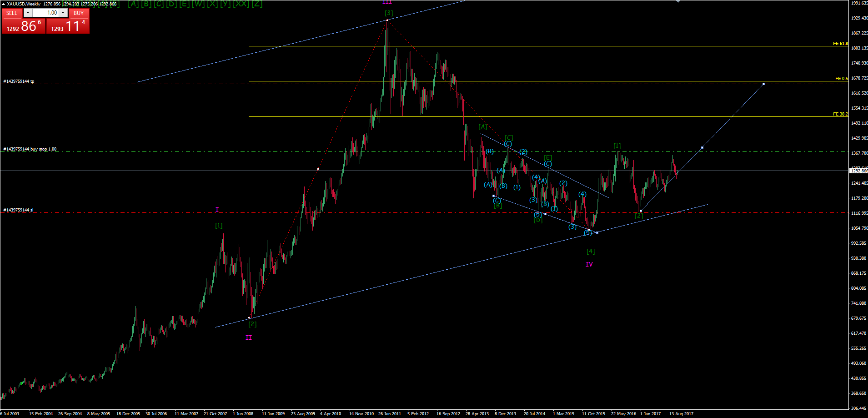868x418 pixels.
Task: Click the 1292.866 current price tag
Action: pyautogui.click(x=858, y=171)
